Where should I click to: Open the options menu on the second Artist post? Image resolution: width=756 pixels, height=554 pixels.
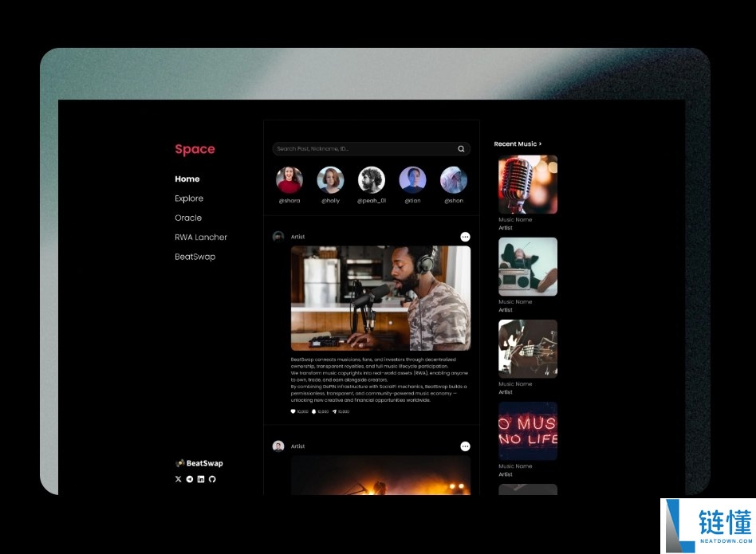(465, 446)
